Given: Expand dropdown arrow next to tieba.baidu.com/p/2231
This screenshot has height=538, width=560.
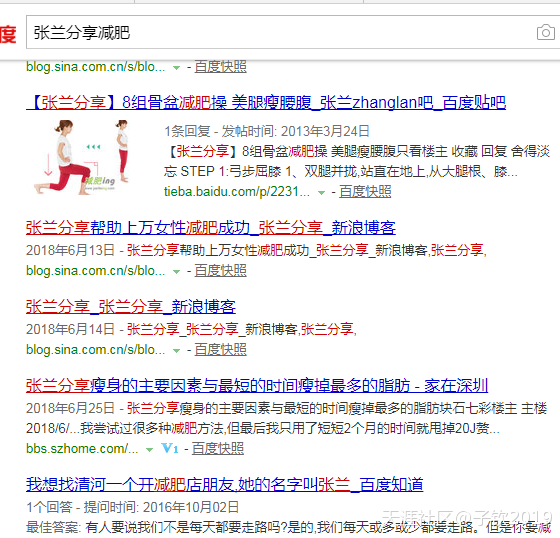Looking at the screenshot, I should (x=321, y=193).
